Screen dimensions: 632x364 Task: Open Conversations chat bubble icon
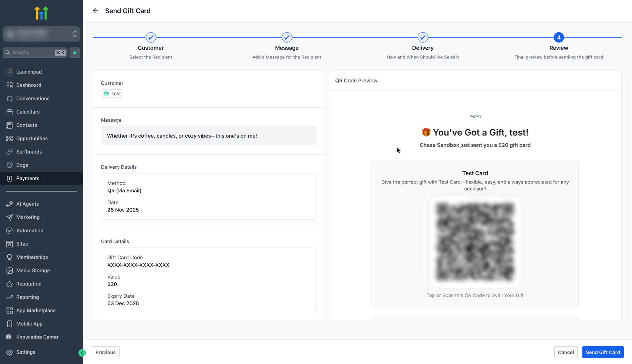[10, 98]
